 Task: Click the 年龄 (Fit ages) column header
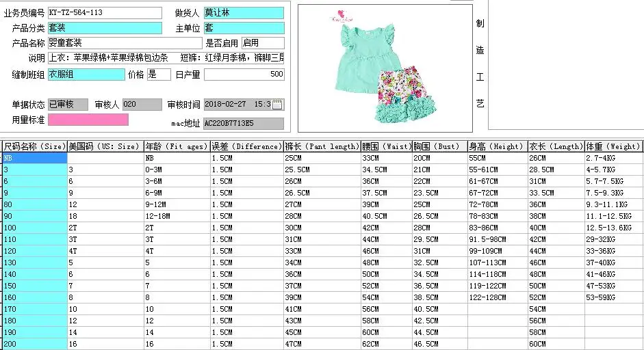[177, 146]
